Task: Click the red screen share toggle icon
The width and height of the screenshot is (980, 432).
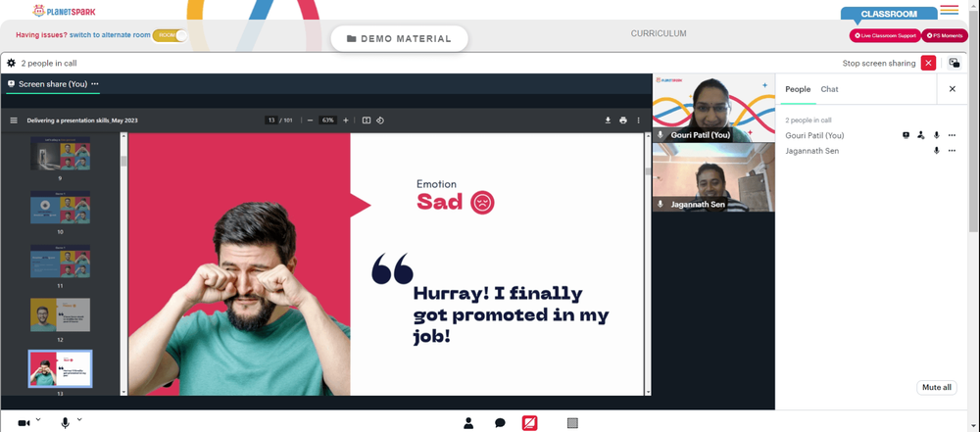Action: (x=529, y=423)
